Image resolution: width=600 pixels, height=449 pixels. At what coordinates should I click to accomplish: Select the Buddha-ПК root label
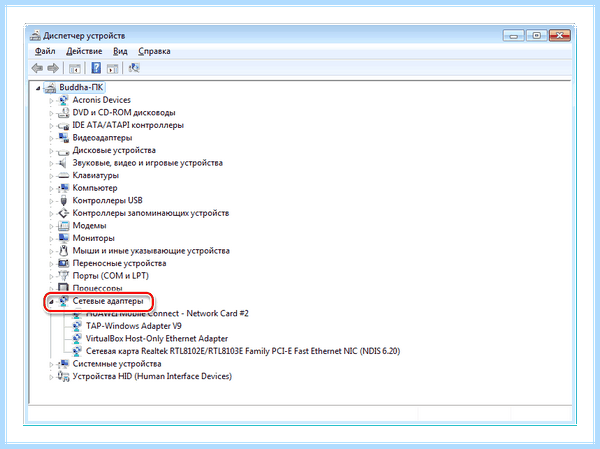pos(81,88)
